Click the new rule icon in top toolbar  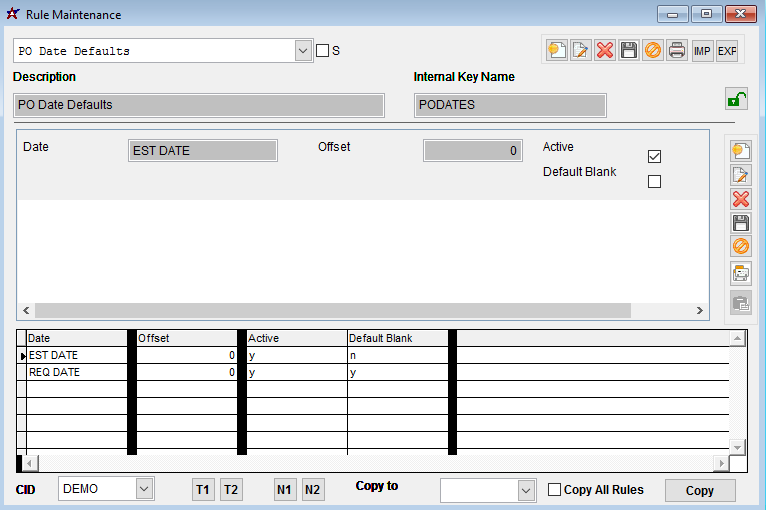(556, 50)
